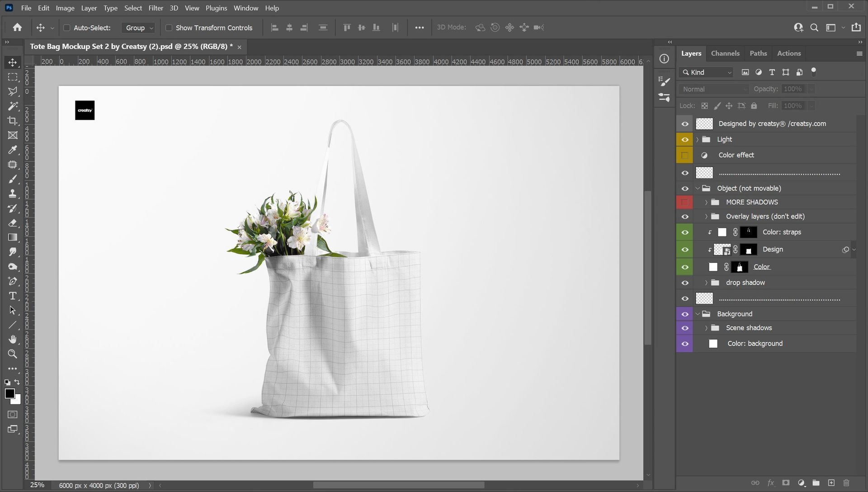Screen dimensions: 868x492
Task: Open the Plugins menu
Action: [x=216, y=8]
